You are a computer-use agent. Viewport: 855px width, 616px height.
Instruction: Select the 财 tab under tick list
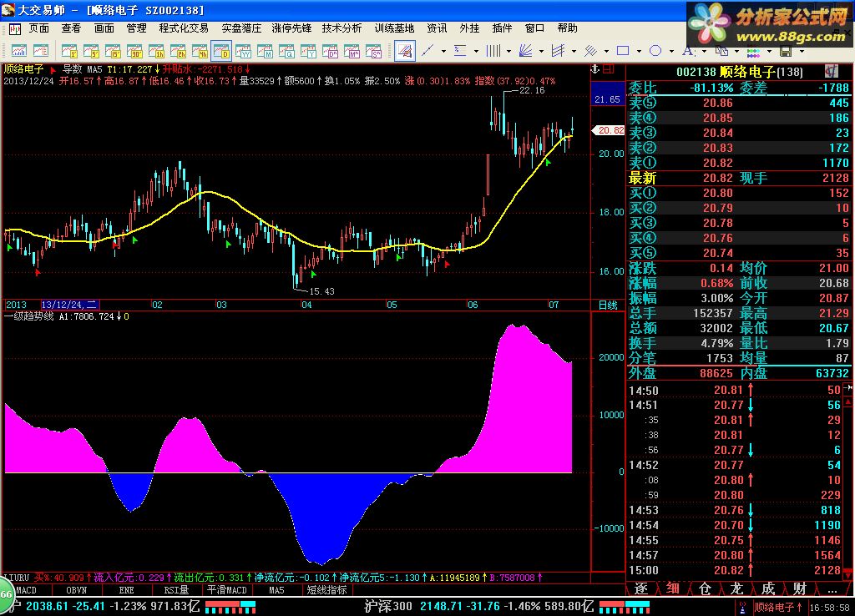tap(799, 588)
